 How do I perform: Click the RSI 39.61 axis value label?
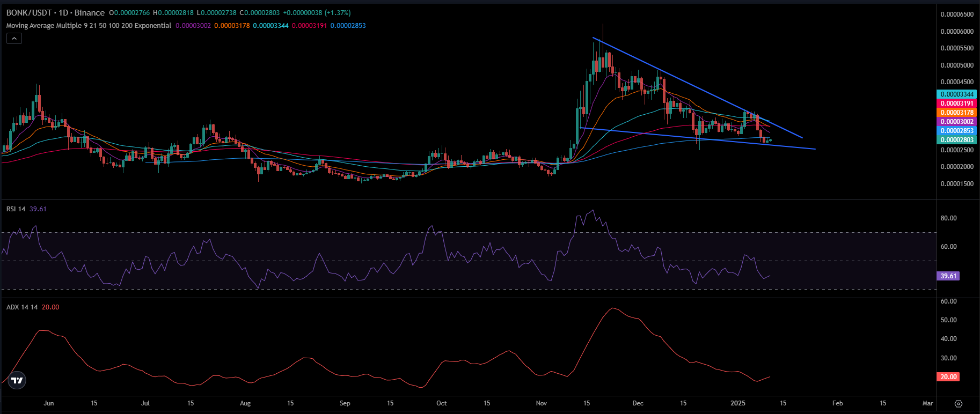[948, 276]
